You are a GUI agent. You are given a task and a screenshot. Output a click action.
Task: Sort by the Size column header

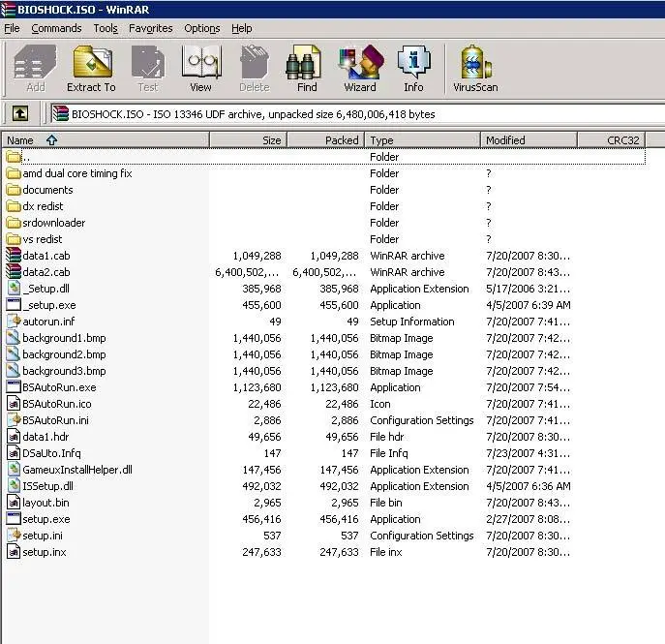(249, 140)
